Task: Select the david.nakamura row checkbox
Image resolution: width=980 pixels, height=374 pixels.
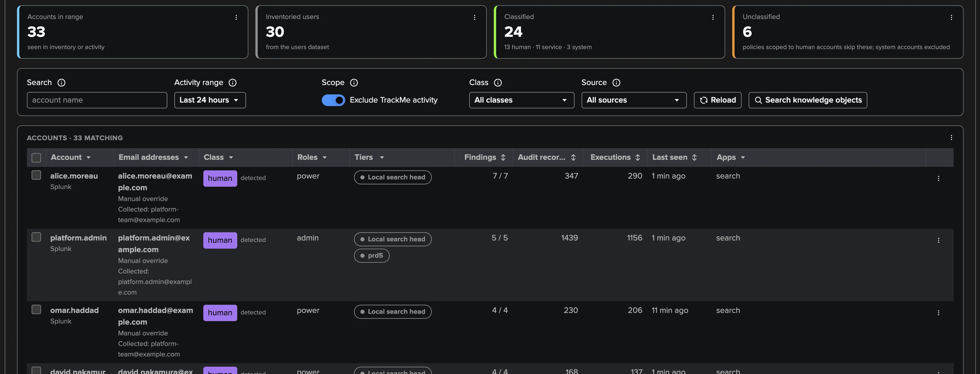Action: pyautogui.click(x=36, y=370)
